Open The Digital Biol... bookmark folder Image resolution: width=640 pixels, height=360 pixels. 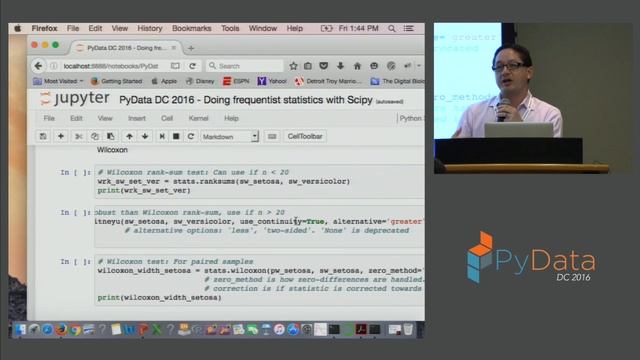398,81
